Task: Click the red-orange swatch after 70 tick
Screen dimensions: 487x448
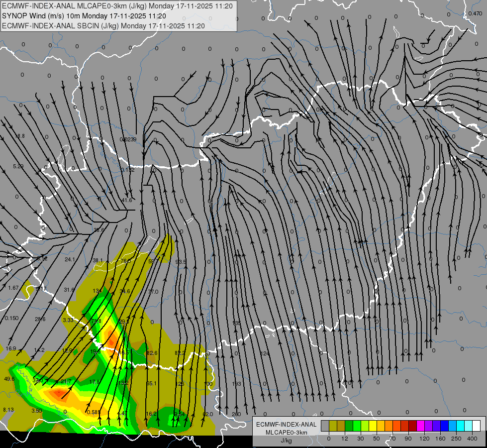Action: tap(397, 426)
